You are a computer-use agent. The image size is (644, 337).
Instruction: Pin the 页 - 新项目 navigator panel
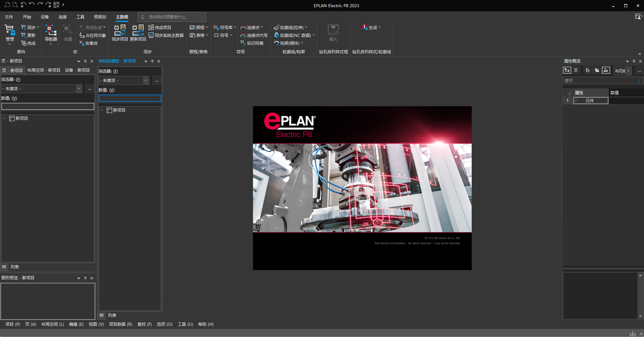(85, 61)
